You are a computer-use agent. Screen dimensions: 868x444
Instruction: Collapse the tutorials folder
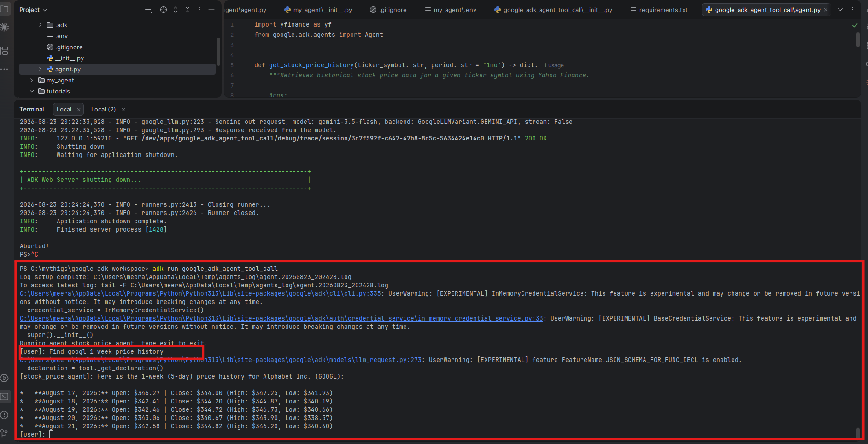32,91
